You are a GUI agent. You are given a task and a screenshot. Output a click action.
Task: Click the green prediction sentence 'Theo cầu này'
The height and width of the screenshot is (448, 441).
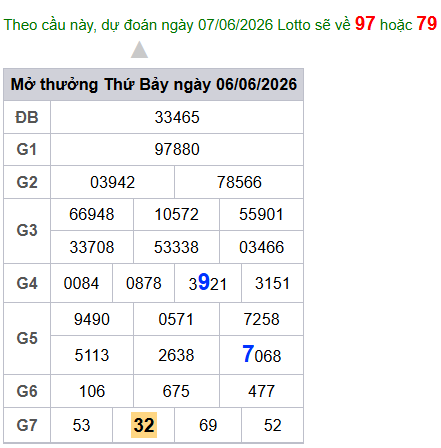click(50, 25)
